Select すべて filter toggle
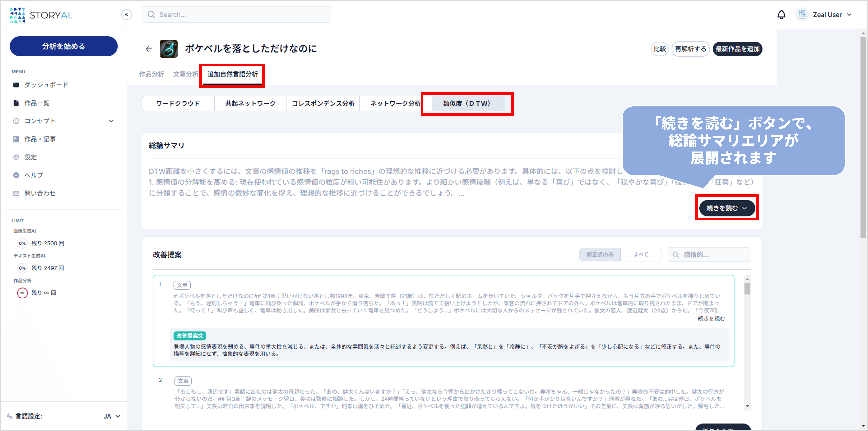 [x=641, y=254]
